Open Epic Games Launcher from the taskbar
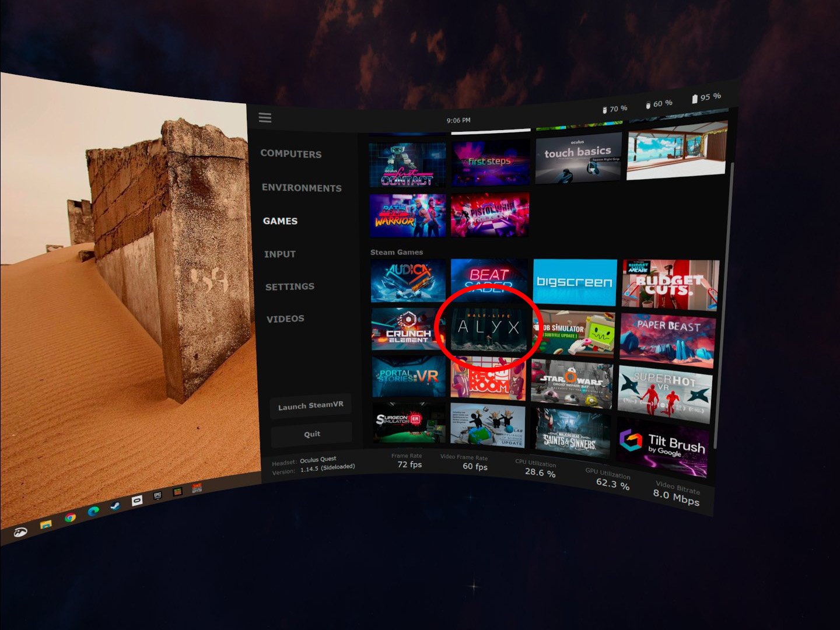The height and width of the screenshot is (630, 840). point(157,496)
